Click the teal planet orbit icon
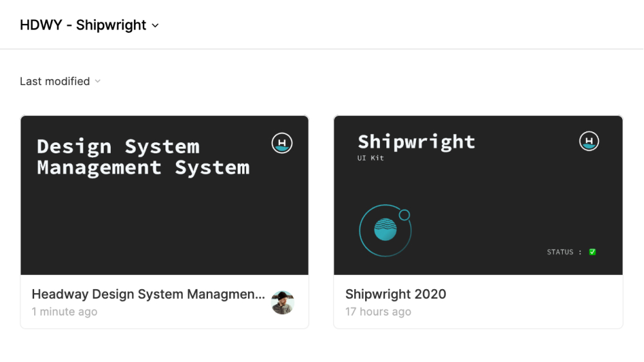 click(x=385, y=230)
